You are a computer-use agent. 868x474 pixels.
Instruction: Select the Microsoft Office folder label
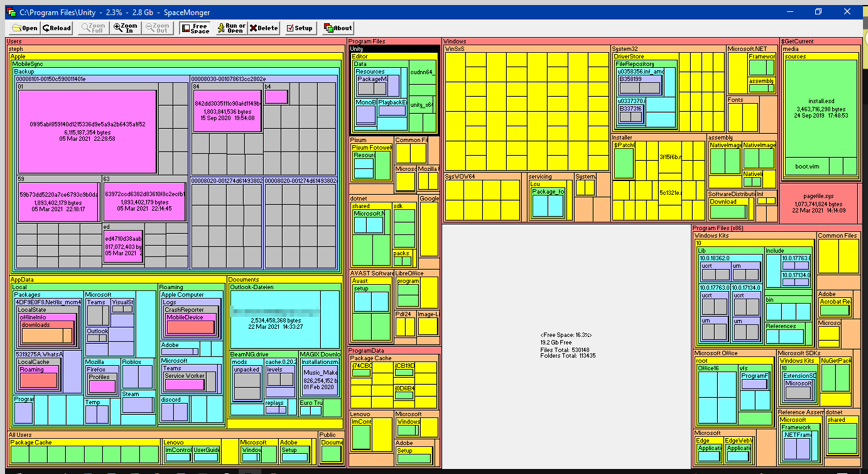(x=716, y=353)
